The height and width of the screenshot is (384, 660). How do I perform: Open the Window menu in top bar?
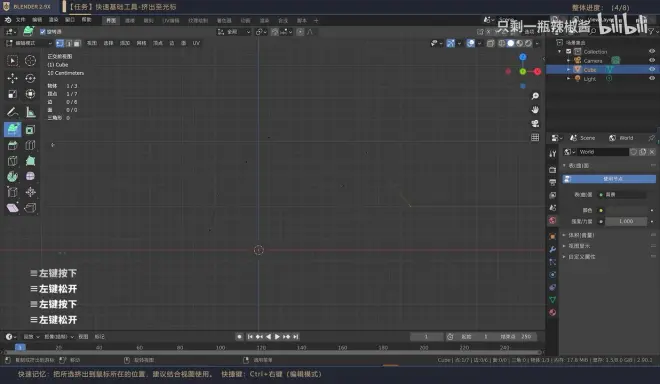tap(69, 20)
